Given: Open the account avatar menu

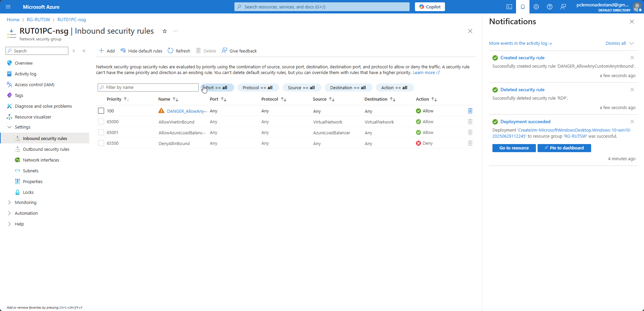Looking at the screenshot, I should [637, 7].
